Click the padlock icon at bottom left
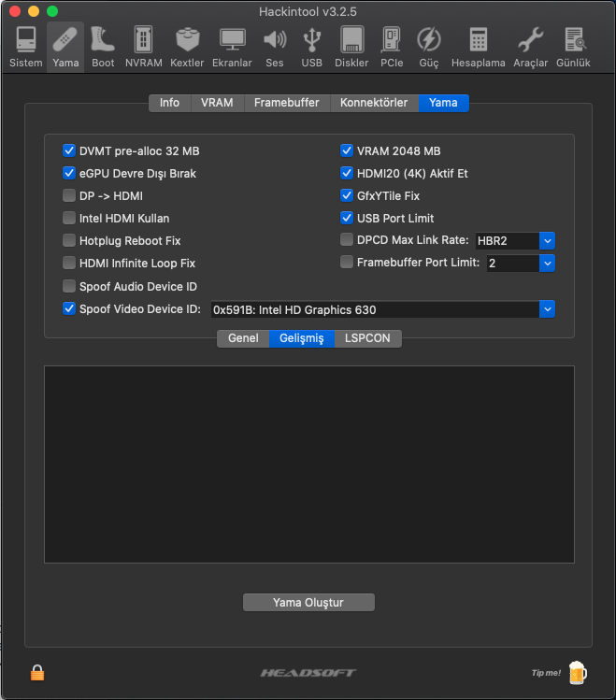 click(x=37, y=672)
